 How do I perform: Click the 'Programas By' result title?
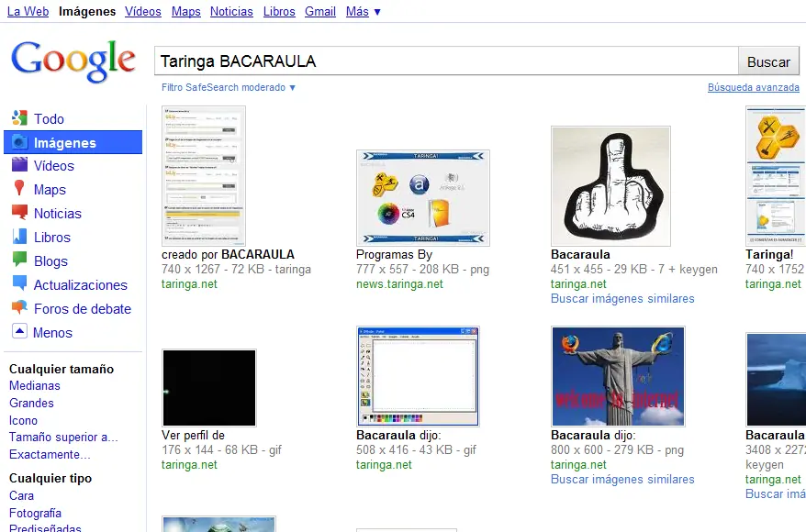tap(394, 255)
